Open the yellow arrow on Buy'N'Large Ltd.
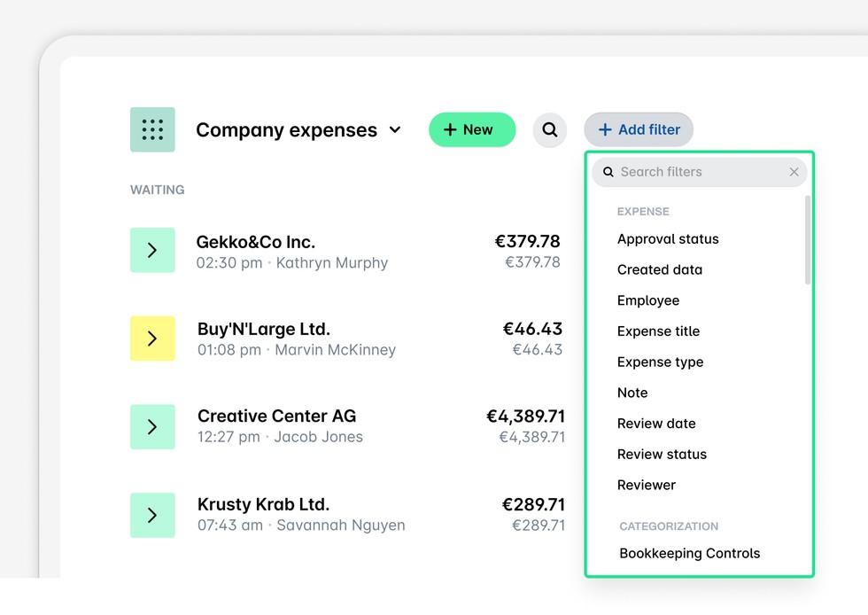868x615 pixels. [152, 338]
